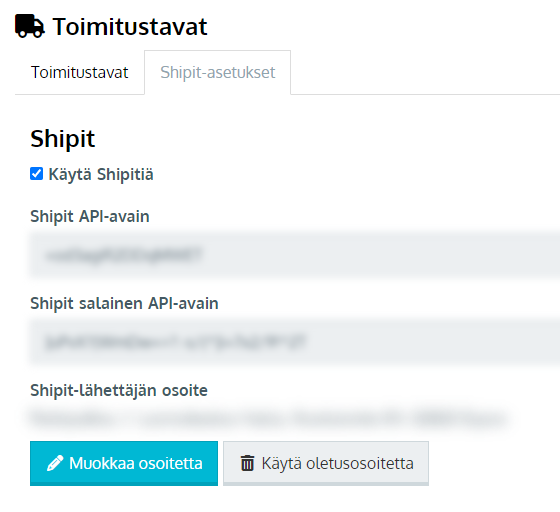The height and width of the screenshot is (512, 560).
Task: Uncheck the Käytä Shipitiä checkbox
Action: pos(36,174)
